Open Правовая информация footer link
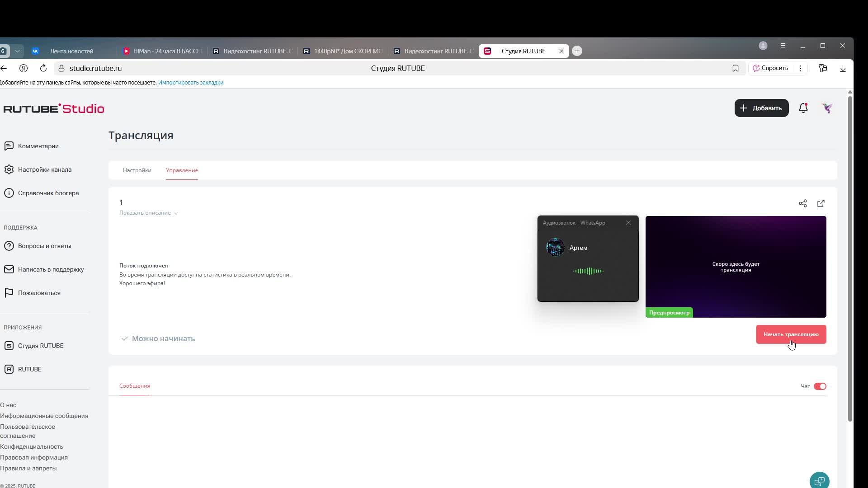The width and height of the screenshot is (868, 488). (x=34, y=457)
